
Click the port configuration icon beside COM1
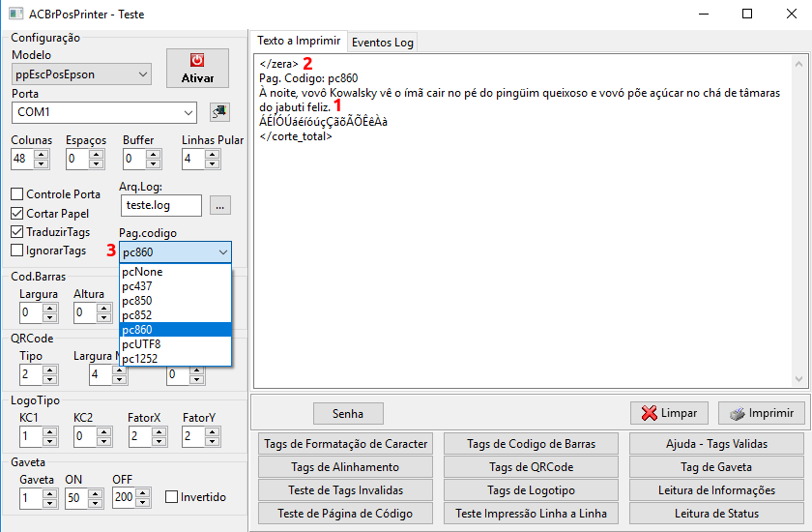pyautogui.click(x=219, y=112)
